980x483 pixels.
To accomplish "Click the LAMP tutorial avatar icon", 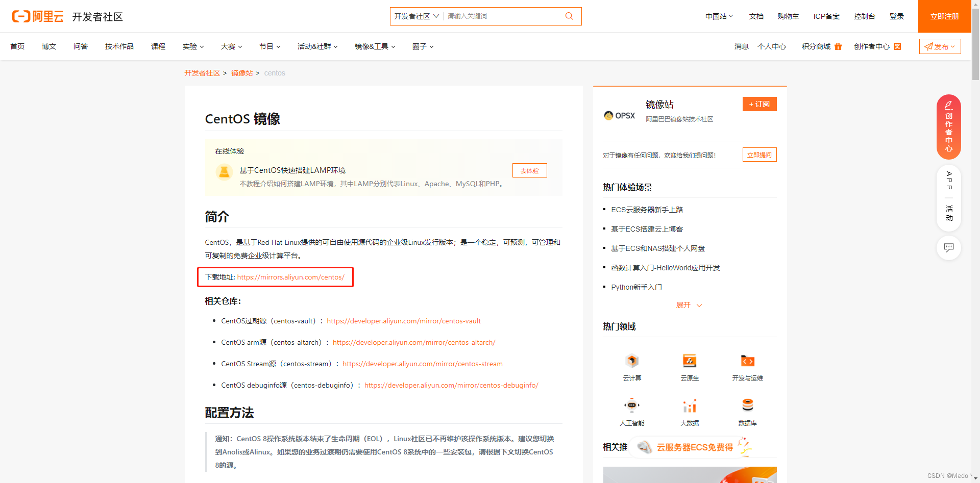I will point(224,172).
